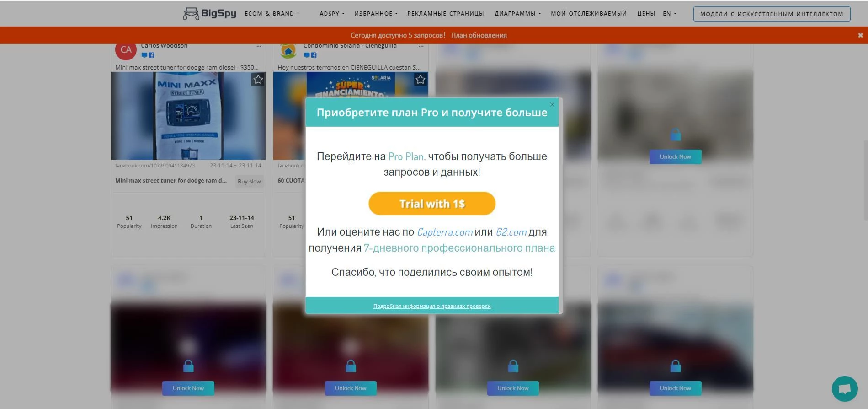868x409 pixels.
Task: Click Buy Now on Mini max ad
Action: point(249,181)
